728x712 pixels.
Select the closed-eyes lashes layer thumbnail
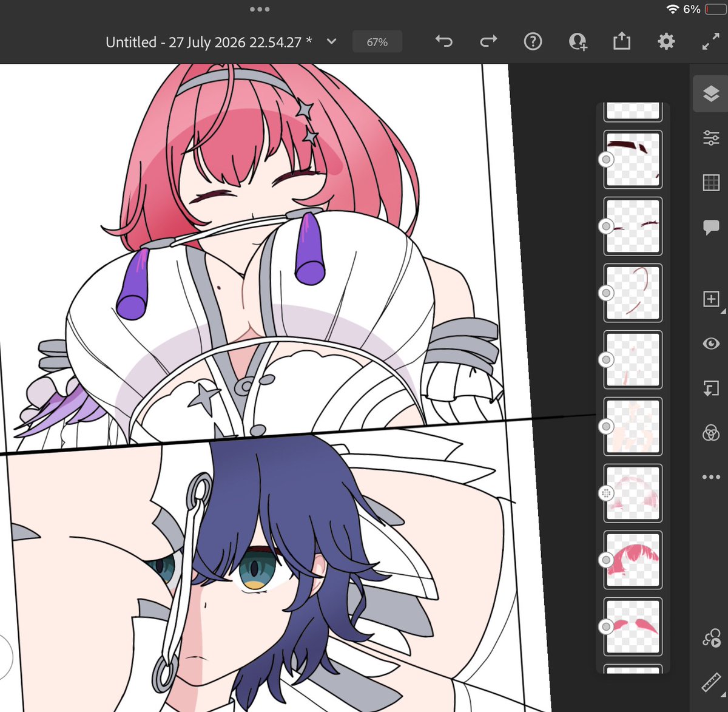pyautogui.click(x=633, y=226)
